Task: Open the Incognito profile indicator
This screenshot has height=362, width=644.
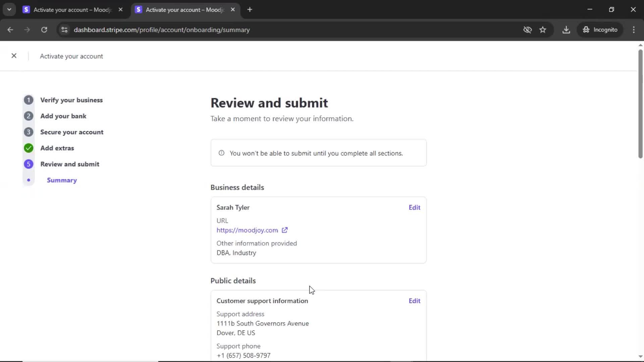Action: coord(600,30)
